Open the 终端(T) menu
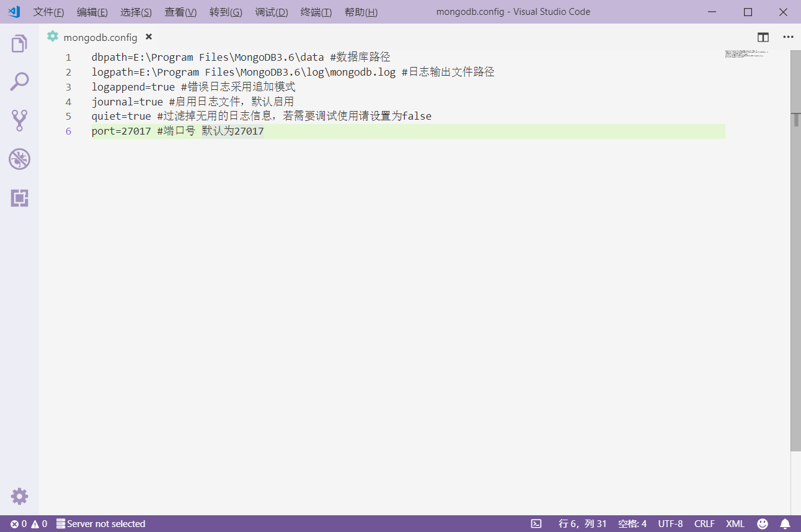 pyautogui.click(x=316, y=12)
